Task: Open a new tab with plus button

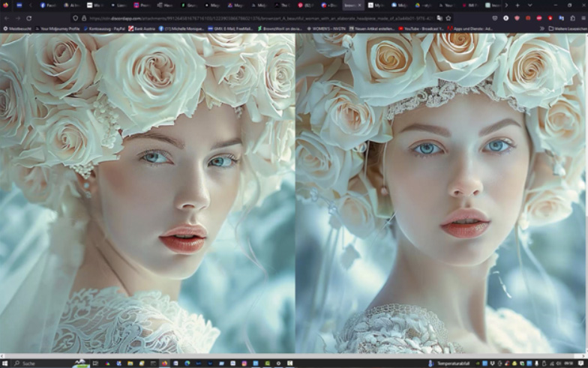Action: coord(517,5)
